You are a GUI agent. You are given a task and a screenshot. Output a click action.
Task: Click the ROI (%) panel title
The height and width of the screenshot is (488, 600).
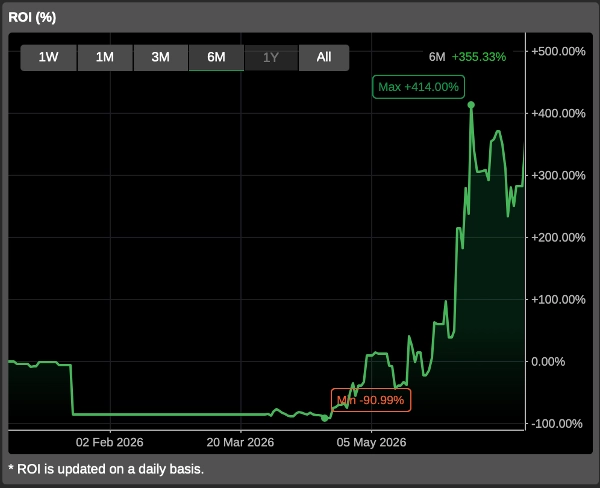(32, 17)
